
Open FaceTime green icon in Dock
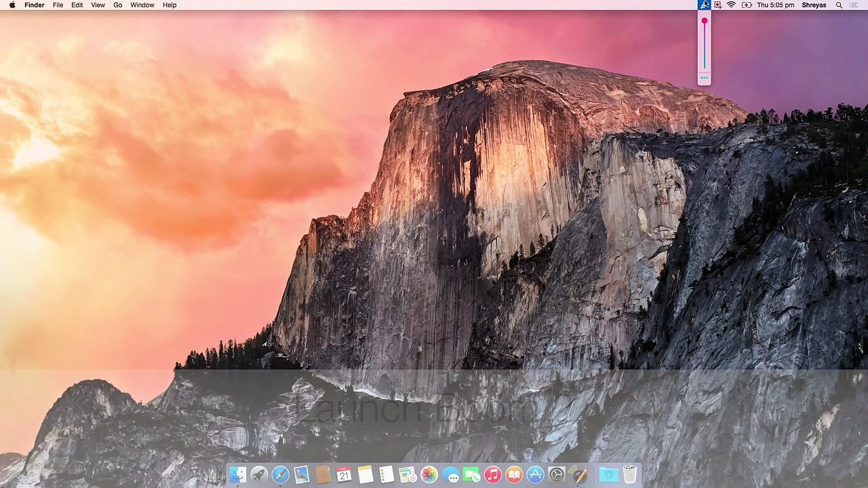point(471,474)
